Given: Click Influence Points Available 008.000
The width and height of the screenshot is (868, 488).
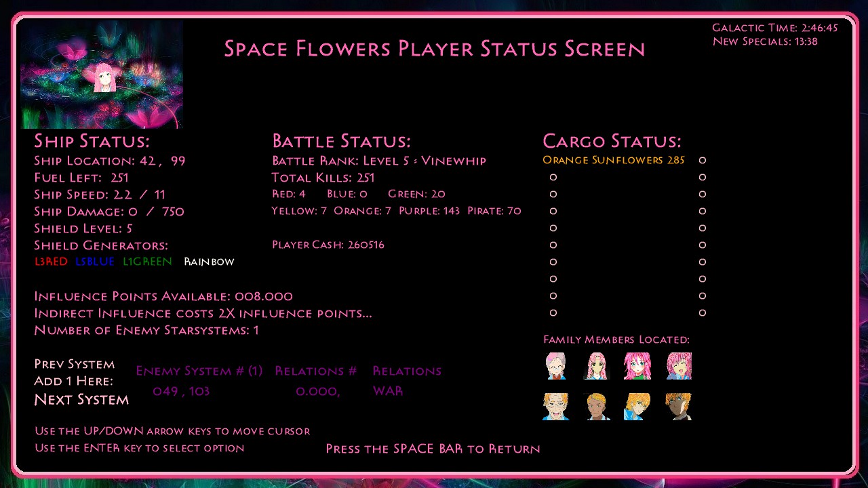Looking at the screenshot, I should [163, 296].
